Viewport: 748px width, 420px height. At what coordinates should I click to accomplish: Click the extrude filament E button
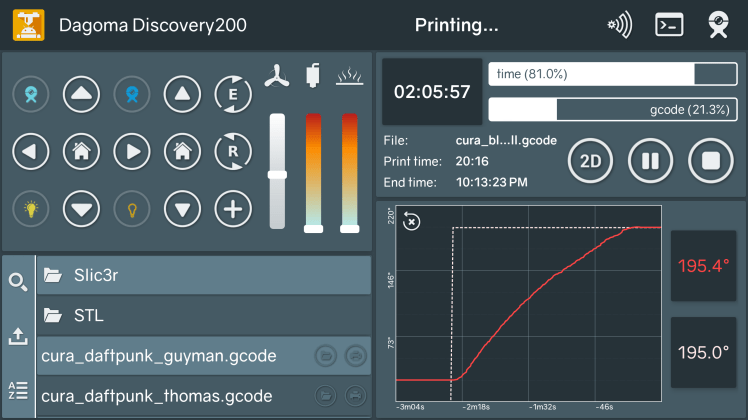(x=233, y=95)
